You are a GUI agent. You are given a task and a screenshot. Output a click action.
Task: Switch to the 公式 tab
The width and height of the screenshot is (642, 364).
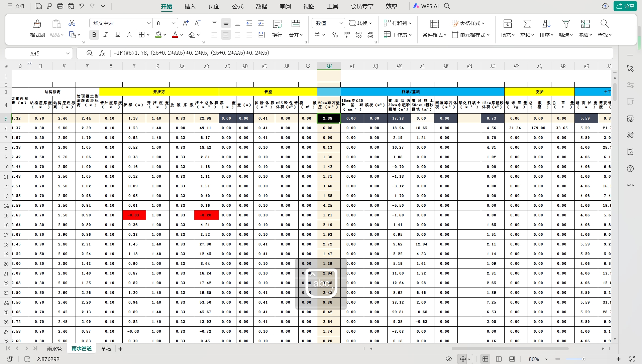238,6
